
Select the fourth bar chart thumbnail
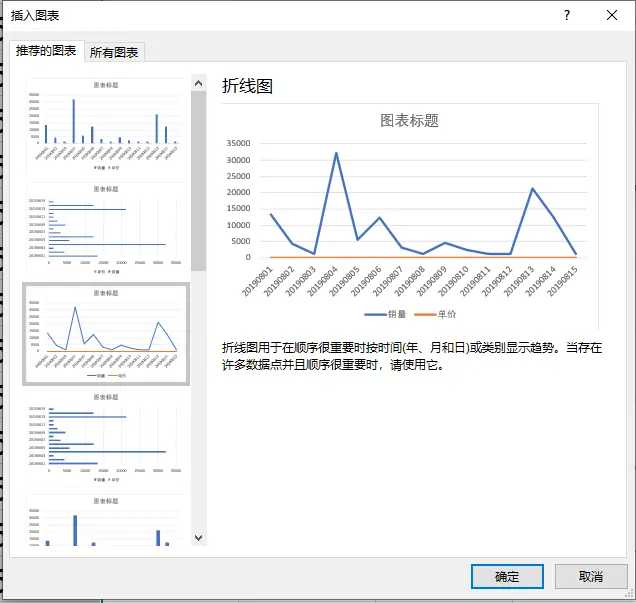(x=106, y=438)
